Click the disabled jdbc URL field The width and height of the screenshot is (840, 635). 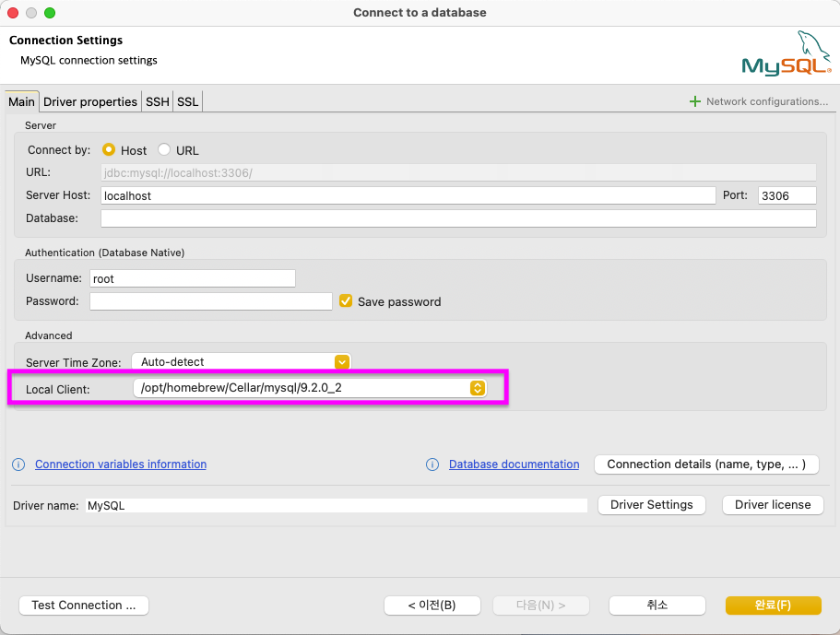(x=458, y=172)
